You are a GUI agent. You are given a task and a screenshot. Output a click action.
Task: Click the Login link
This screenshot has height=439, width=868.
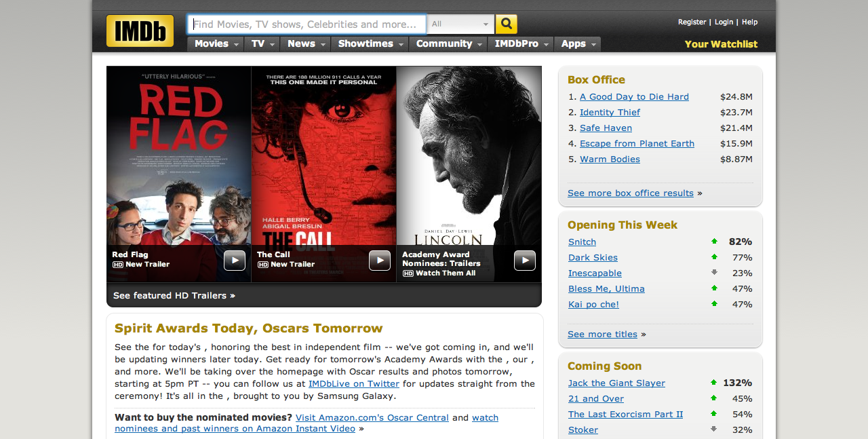[x=724, y=22]
